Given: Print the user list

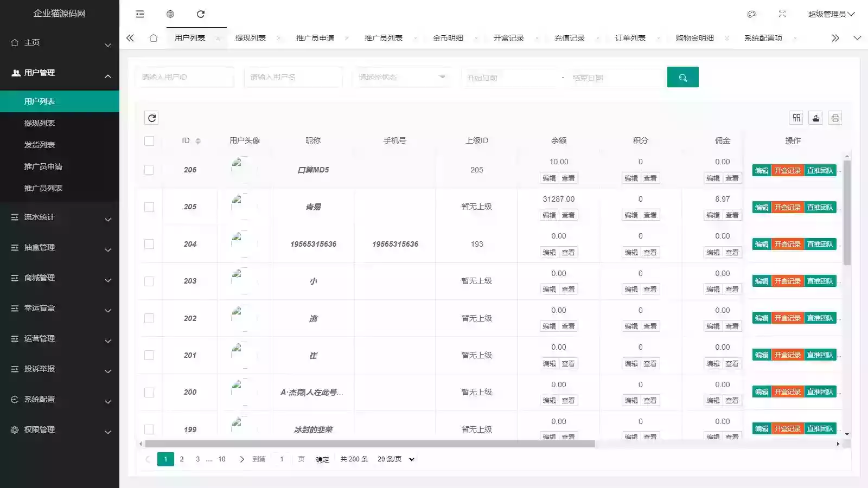Looking at the screenshot, I should (835, 118).
